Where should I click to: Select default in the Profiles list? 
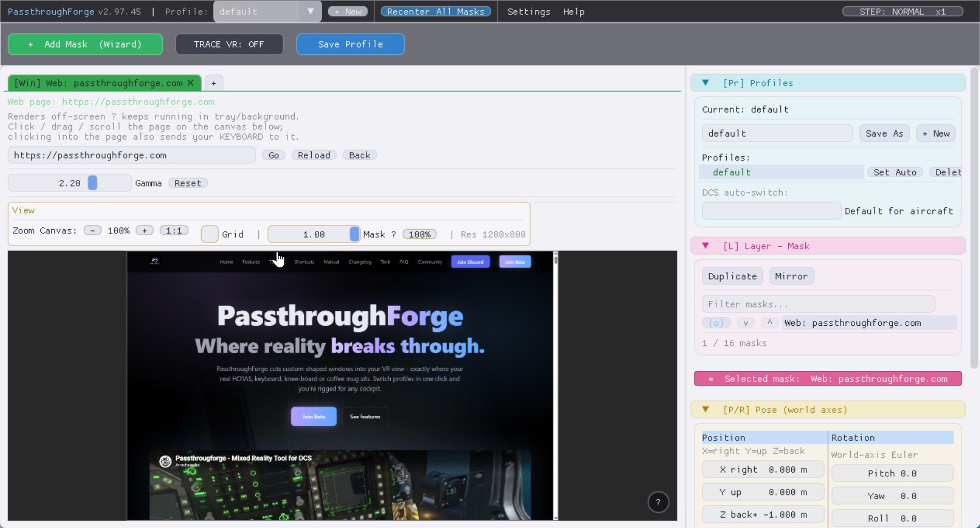pos(782,172)
